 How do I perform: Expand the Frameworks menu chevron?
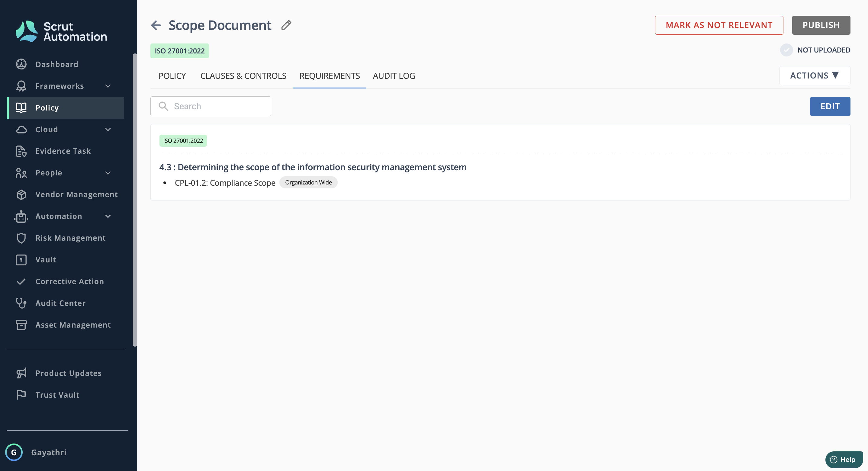click(108, 86)
